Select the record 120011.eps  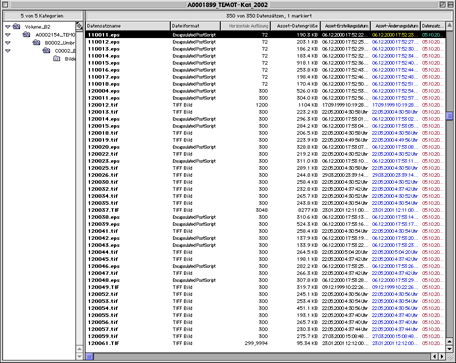pyautogui.click(x=265, y=98)
